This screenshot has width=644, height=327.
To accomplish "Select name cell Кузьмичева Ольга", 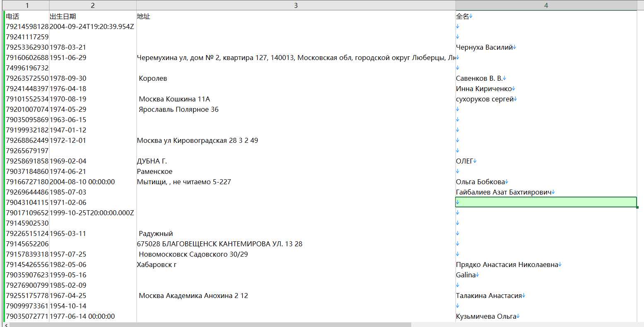I will (546, 316).
